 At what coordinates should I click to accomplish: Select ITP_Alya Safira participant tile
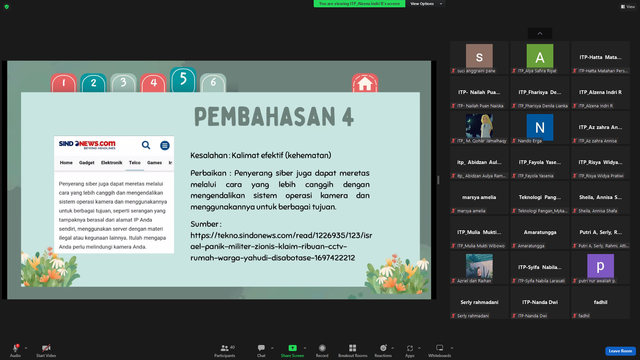tap(540, 58)
